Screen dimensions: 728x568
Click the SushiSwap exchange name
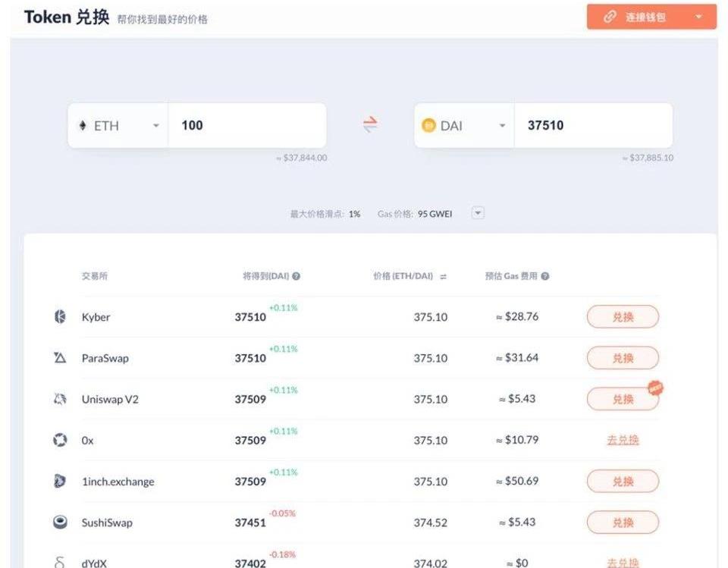[107, 522]
